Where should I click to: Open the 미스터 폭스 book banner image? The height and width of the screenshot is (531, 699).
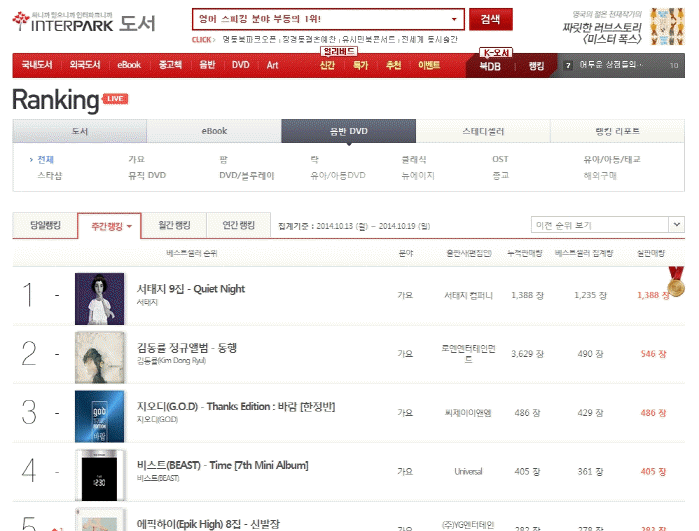(x=667, y=26)
